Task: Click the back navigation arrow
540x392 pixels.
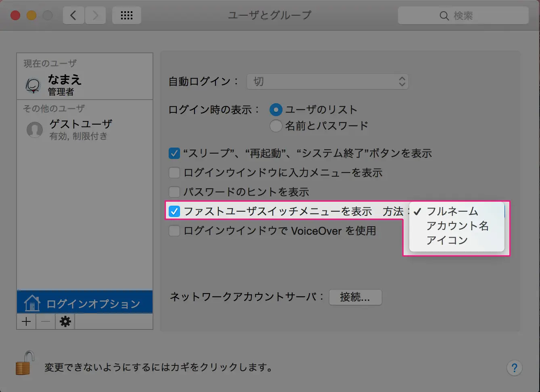Action: [x=73, y=16]
